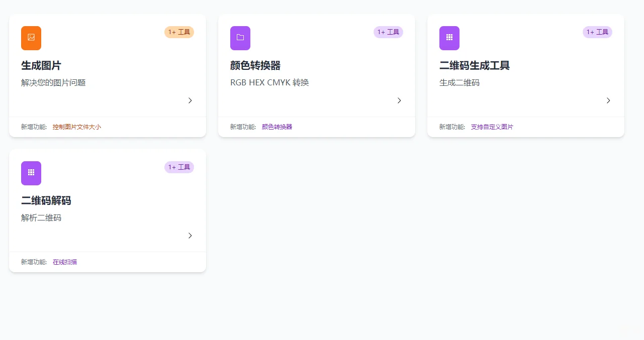Open the 控制图片文件大小 link
The width and height of the screenshot is (644, 340).
coord(77,127)
